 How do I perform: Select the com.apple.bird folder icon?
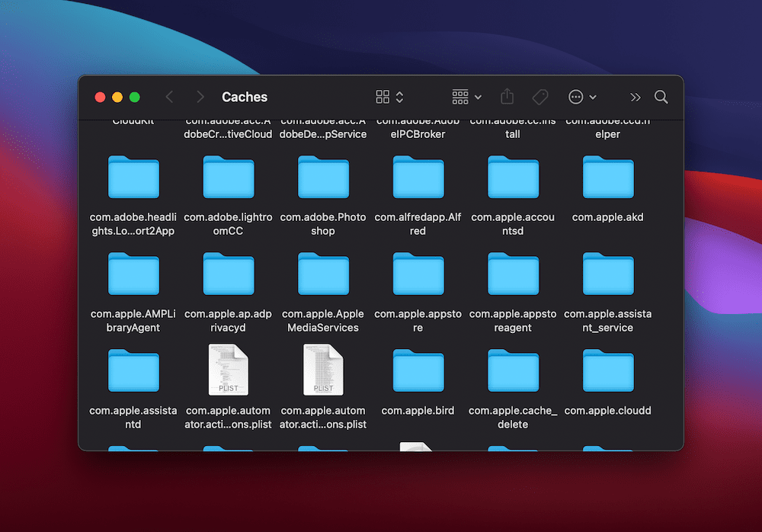click(418, 370)
